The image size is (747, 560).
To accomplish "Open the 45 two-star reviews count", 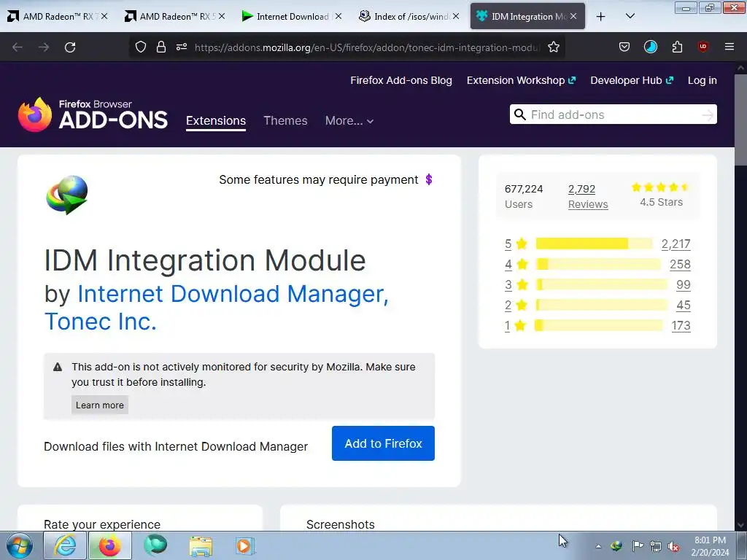I will pos(683,306).
